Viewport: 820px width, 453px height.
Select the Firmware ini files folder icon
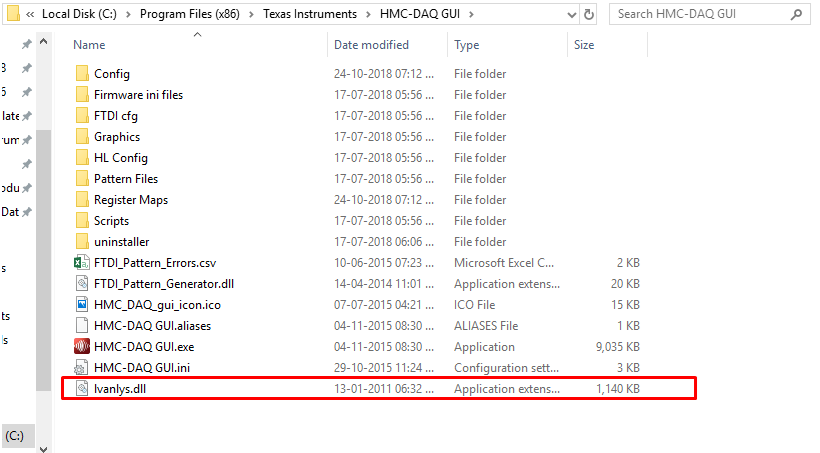point(82,94)
